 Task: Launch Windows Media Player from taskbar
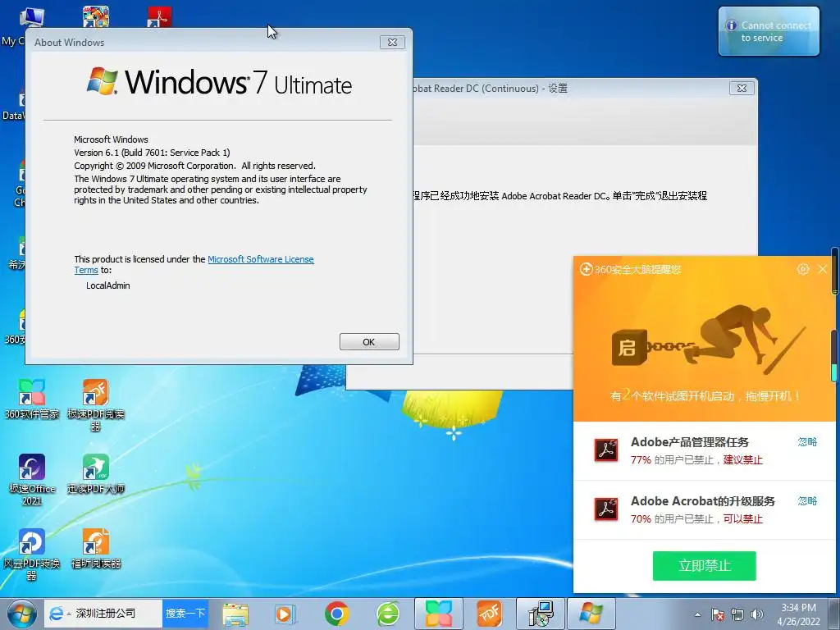[285, 614]
